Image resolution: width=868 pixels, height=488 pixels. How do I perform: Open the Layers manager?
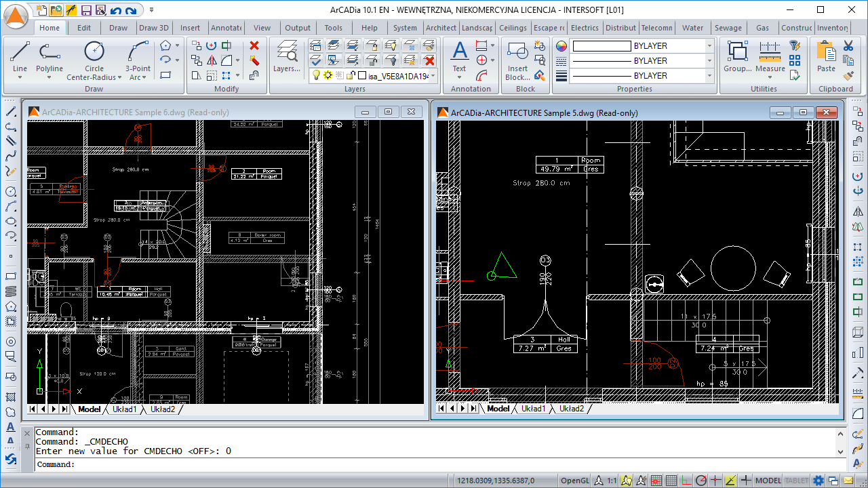[x=286, y=57]
